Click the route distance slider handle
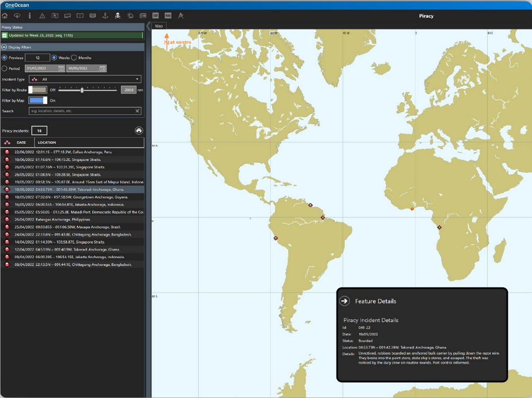The image size is (532, 398). (x=82, y=90)
